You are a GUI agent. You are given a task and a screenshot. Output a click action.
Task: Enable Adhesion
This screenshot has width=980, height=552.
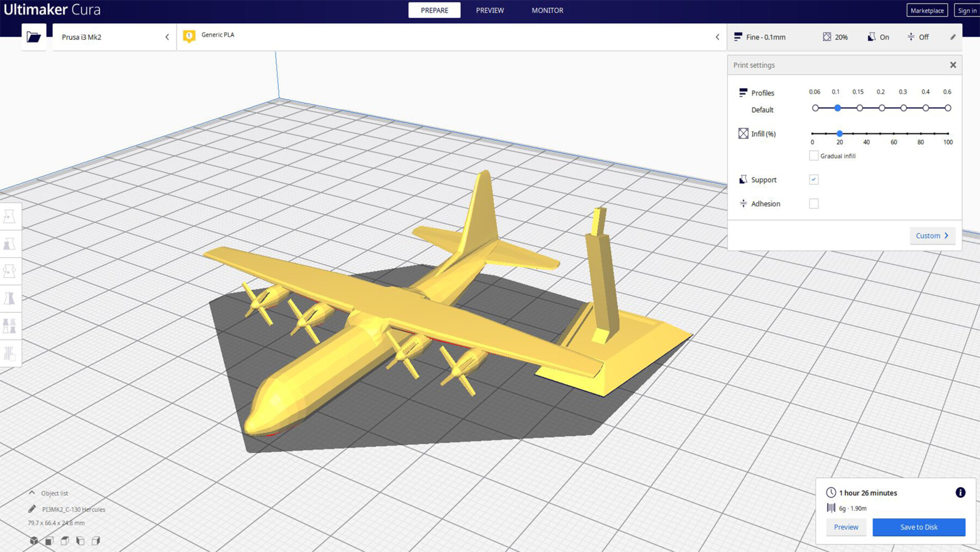(813, 203)
